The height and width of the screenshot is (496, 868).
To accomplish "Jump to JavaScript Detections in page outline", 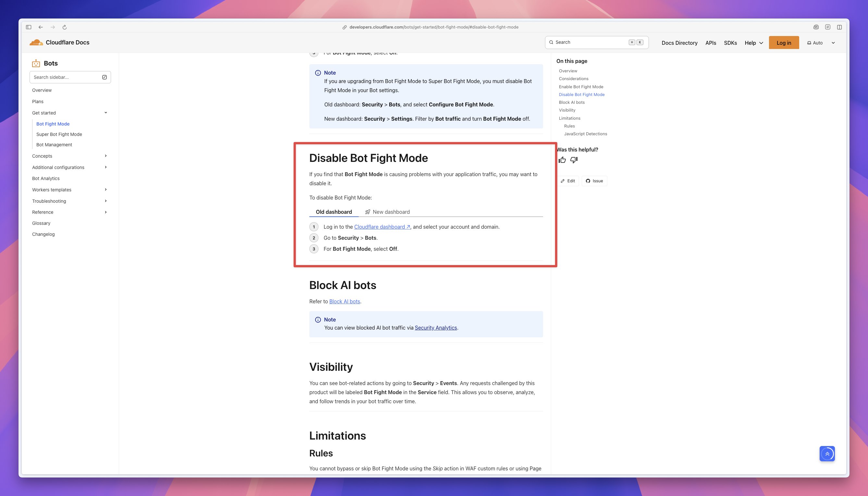I will pyautogui.click(x=585, y=134).
